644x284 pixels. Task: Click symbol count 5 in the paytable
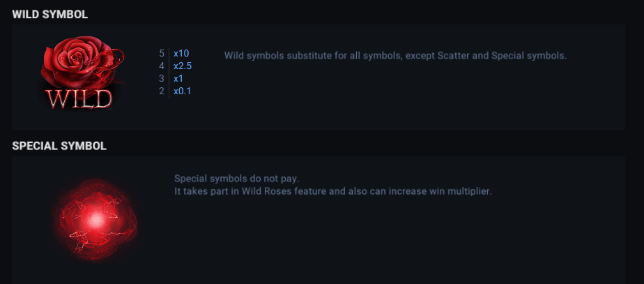(162, 53)
